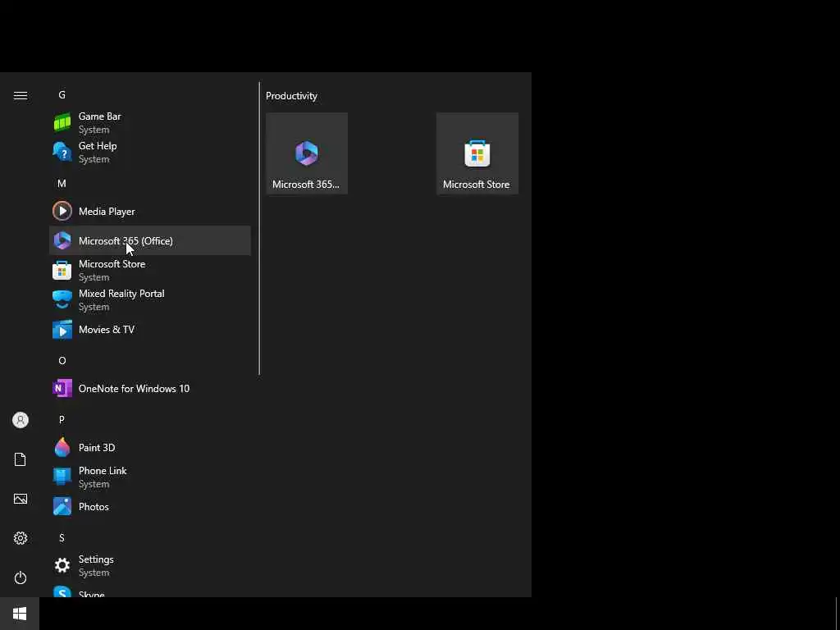The height and width of the screenshot is (630, 840).
Task: Click the Power icon in sidebar
Action: [x=21, y=577]
